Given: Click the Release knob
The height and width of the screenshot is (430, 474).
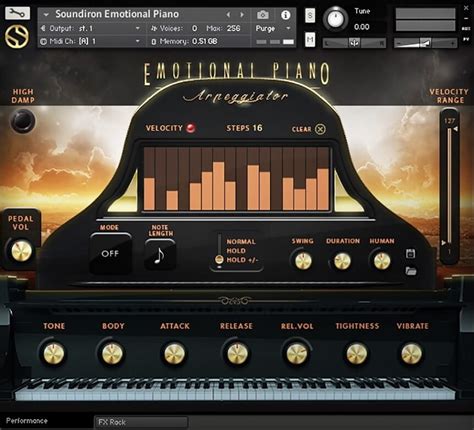Looking at the screenshot, I should [237, 354].
